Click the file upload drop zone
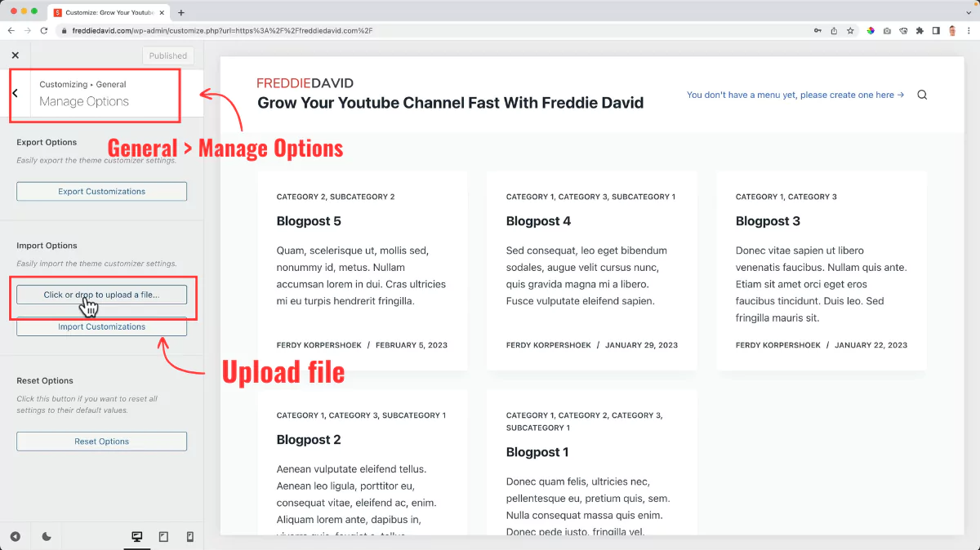This screenshot has width=980, height=550. pos(101,295)
